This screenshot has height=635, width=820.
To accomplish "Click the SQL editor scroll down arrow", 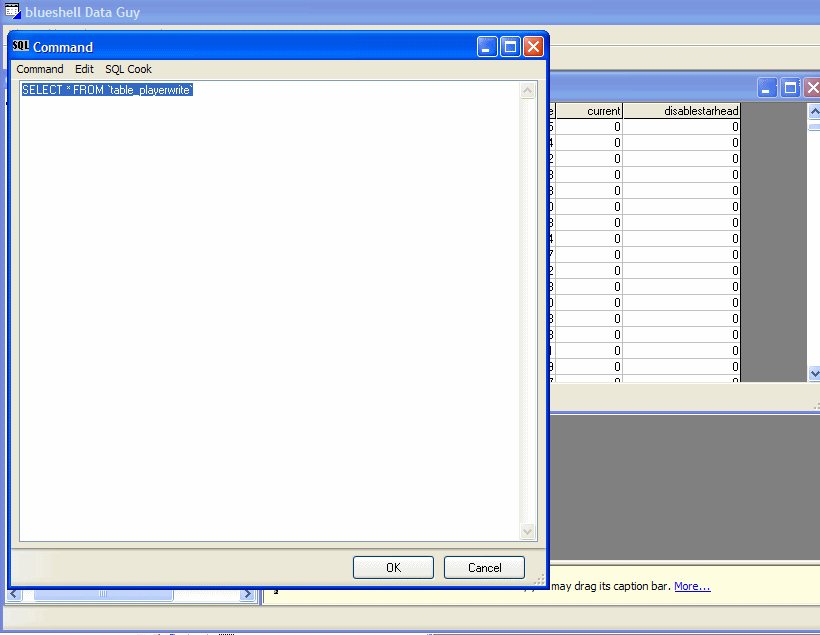I will click(528, 532).
